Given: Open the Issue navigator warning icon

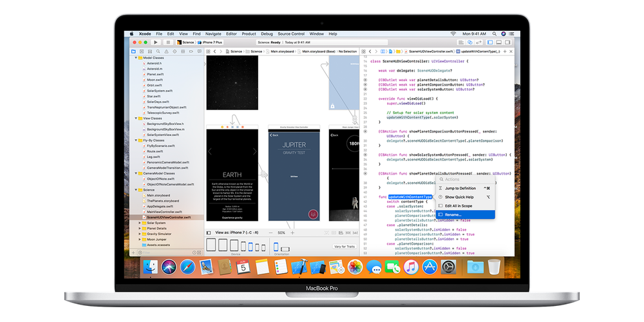Looking at the screenshot, I should [x=166, y=52].
